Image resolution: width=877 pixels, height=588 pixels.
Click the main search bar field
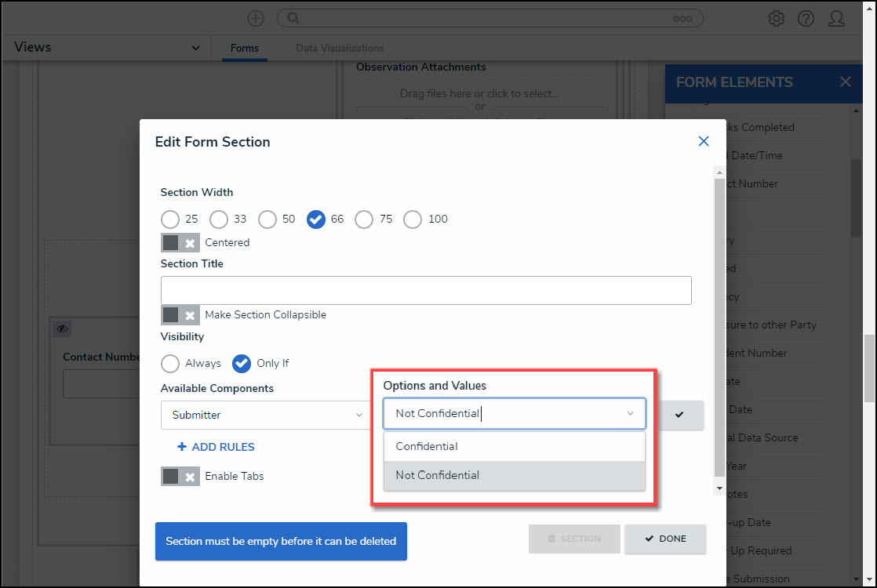(490, 19)
